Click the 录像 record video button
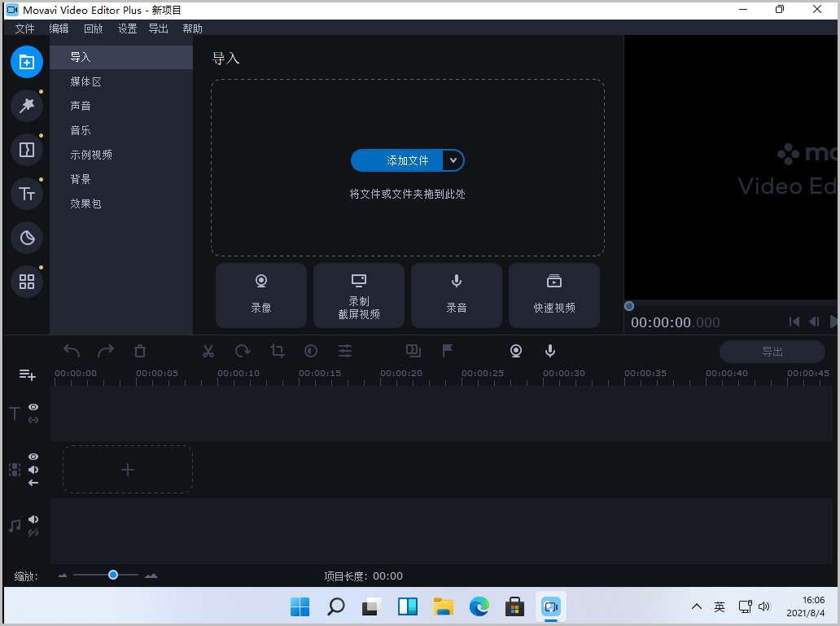840x626 pixels. pos(261,295)
